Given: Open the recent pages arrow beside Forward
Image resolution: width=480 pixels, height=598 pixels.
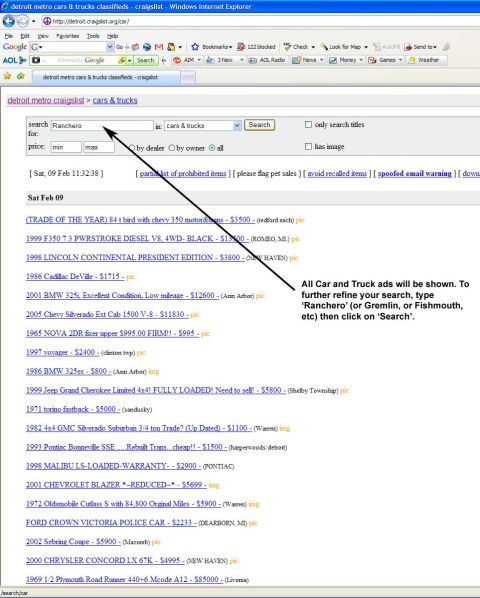Looking at the screenshot, I should point(34,21).
